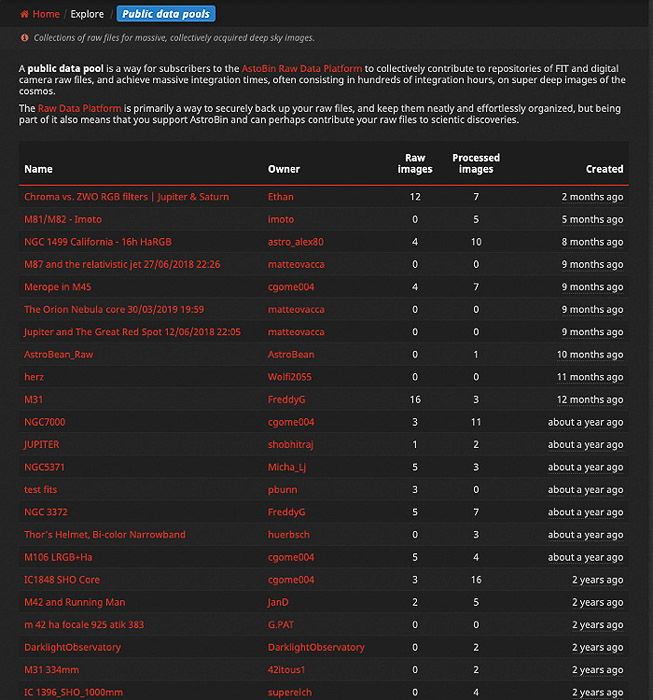Open the Merope in M45 pool
The image size is (653, 700).
coord(58,287)
